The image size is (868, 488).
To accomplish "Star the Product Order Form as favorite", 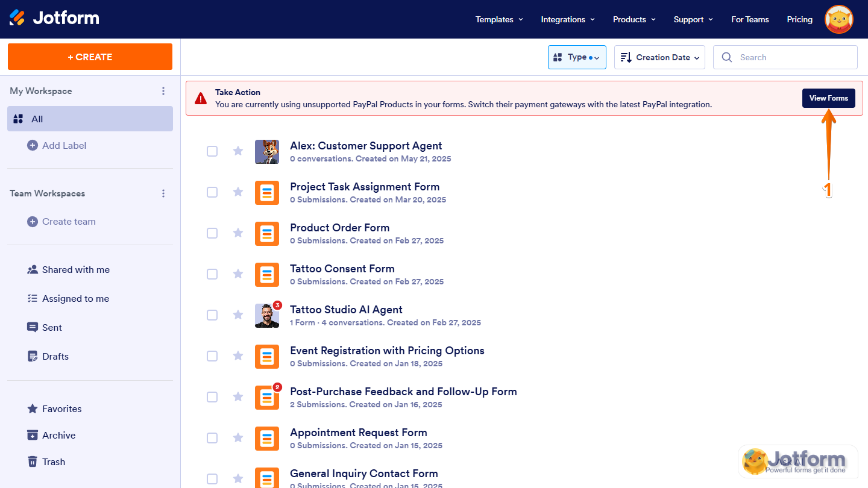I will pyautogui.click(x=238, y=233).
